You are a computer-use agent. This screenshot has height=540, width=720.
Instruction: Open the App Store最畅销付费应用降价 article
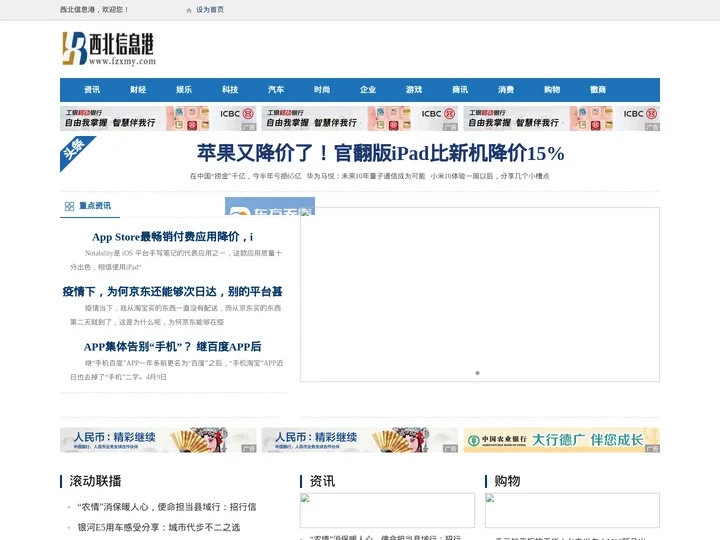pyautogui.click(x=172, y=237)
